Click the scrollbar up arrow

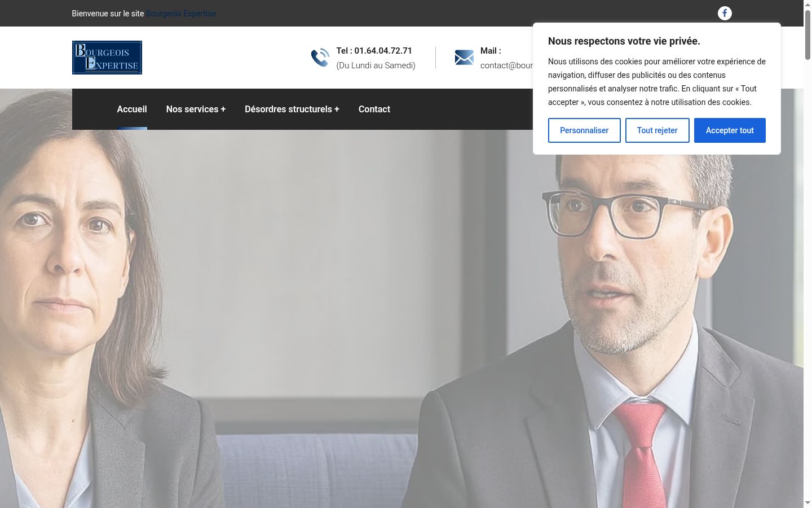pyautogui.click(x=807, y=4)
